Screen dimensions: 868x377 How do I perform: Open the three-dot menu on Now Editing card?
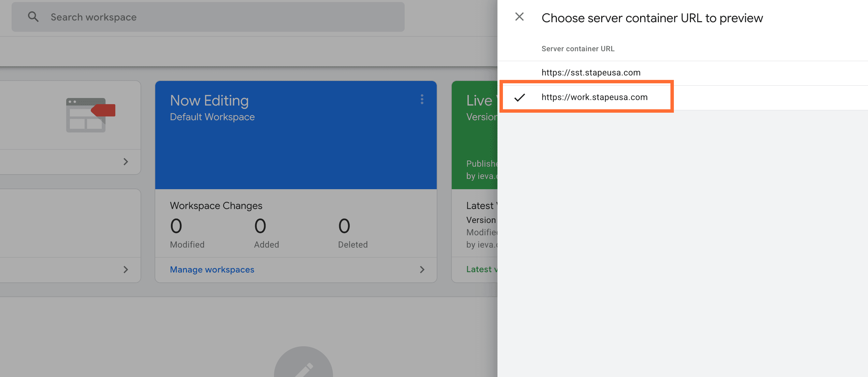point(422,100)
